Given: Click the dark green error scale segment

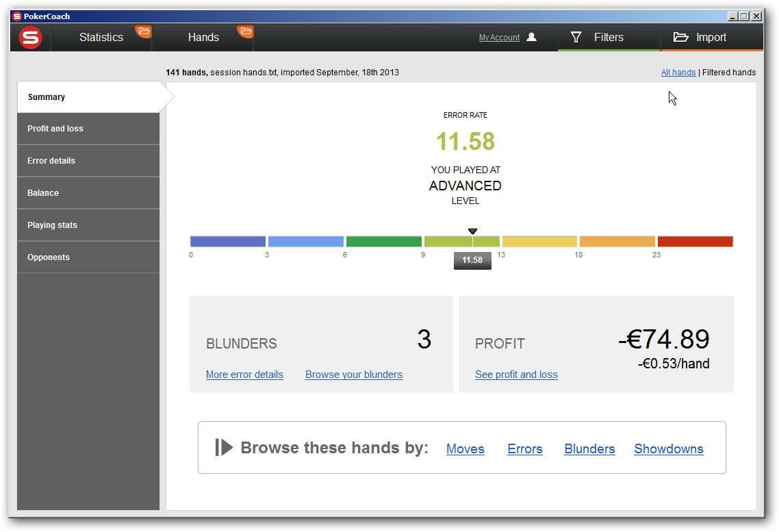Looking at the screenshot, I should click(383, 242).
